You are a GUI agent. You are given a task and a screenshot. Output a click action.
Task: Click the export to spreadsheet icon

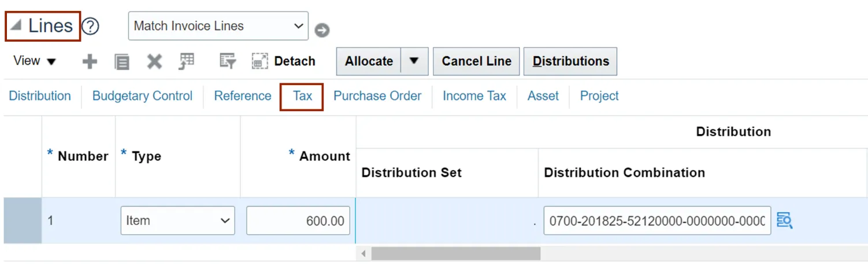[186, 61]
